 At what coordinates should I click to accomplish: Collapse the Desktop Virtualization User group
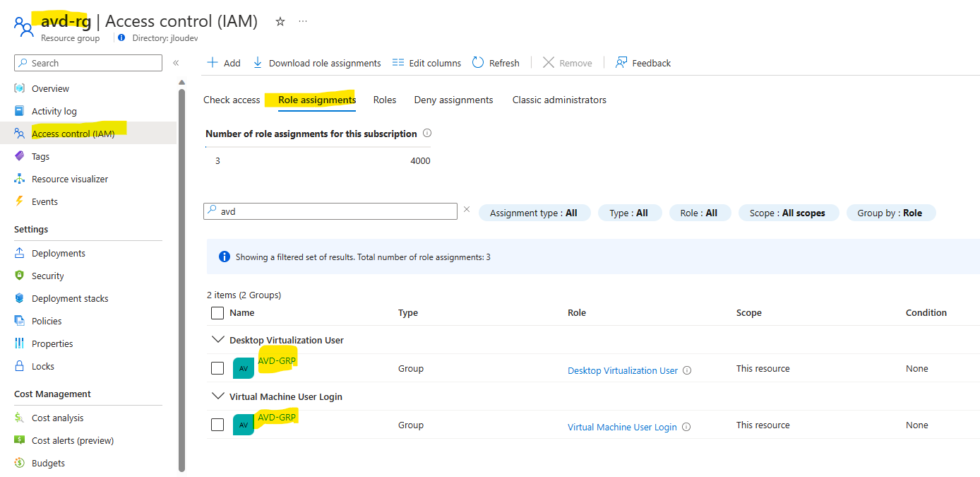pyautogui.click(x=217, y=340)
